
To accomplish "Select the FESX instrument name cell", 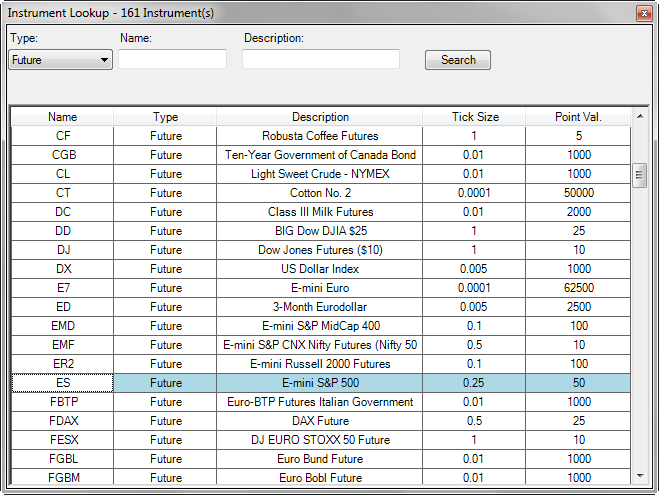I will pos(63,440).
